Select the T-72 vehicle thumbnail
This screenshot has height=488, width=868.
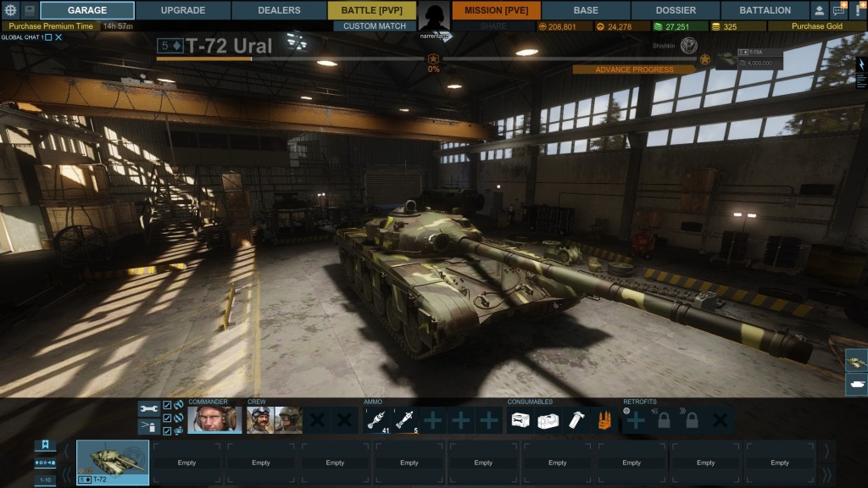pos(113,463)
